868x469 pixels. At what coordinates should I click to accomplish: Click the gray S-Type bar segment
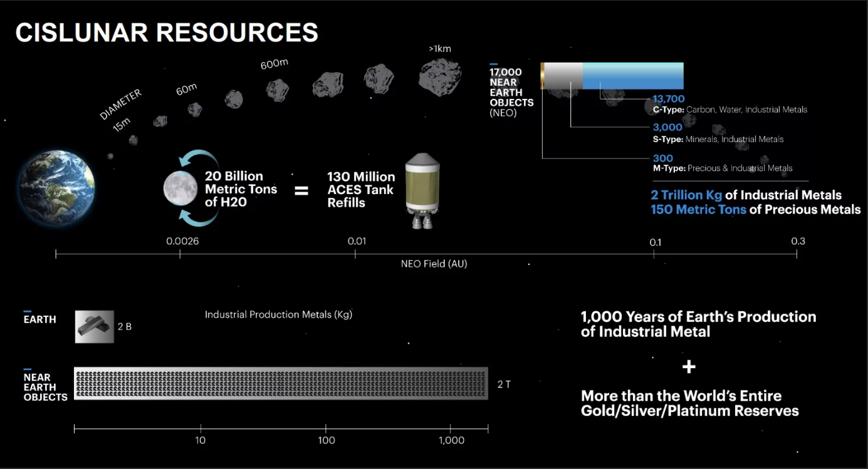pos(563,76)
